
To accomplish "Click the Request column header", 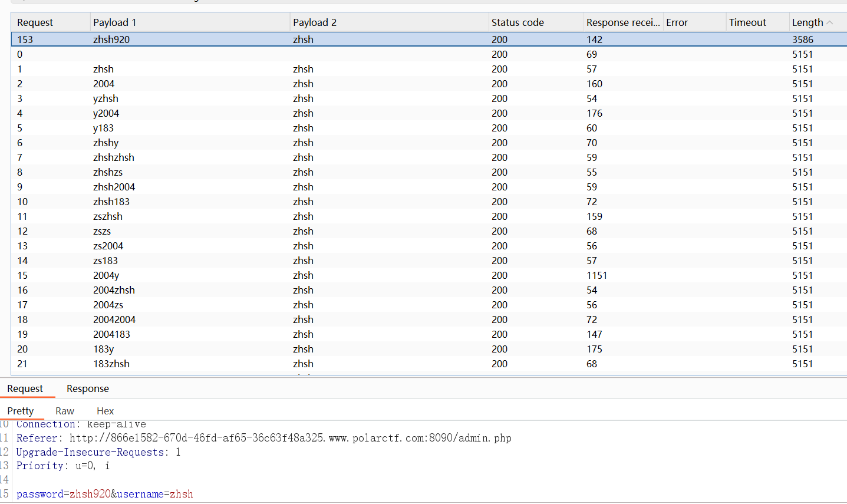I will (x=35, y=22).
